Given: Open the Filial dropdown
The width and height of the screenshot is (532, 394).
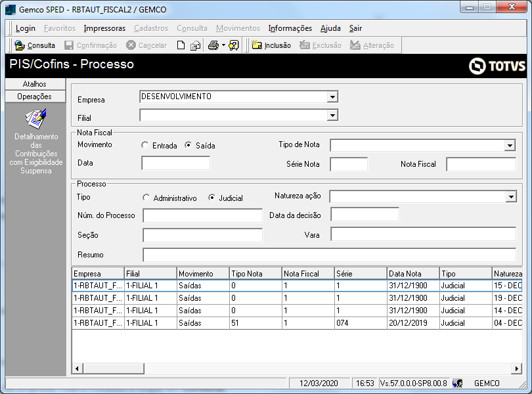Looking at the screenshot, I should coord(332,116).
